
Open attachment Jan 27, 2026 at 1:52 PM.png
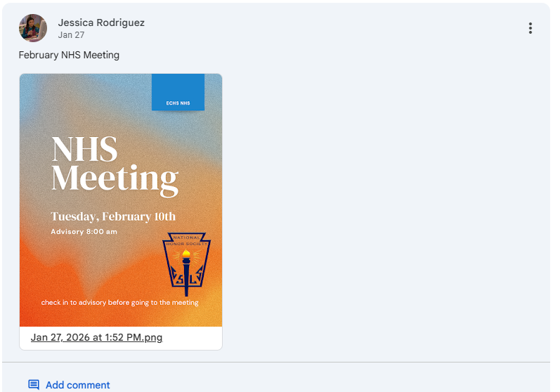[96, 337]
